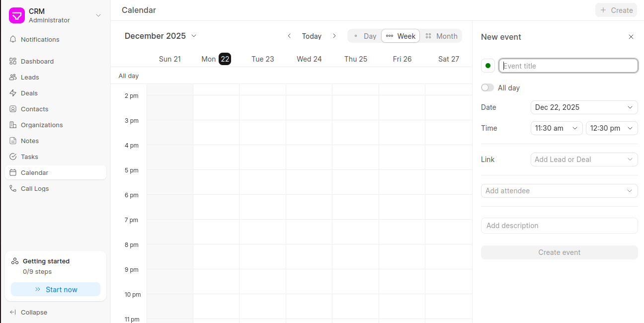Enable the All day event toggle
This screenshot has height=323, width=644.
click(486, 87)
